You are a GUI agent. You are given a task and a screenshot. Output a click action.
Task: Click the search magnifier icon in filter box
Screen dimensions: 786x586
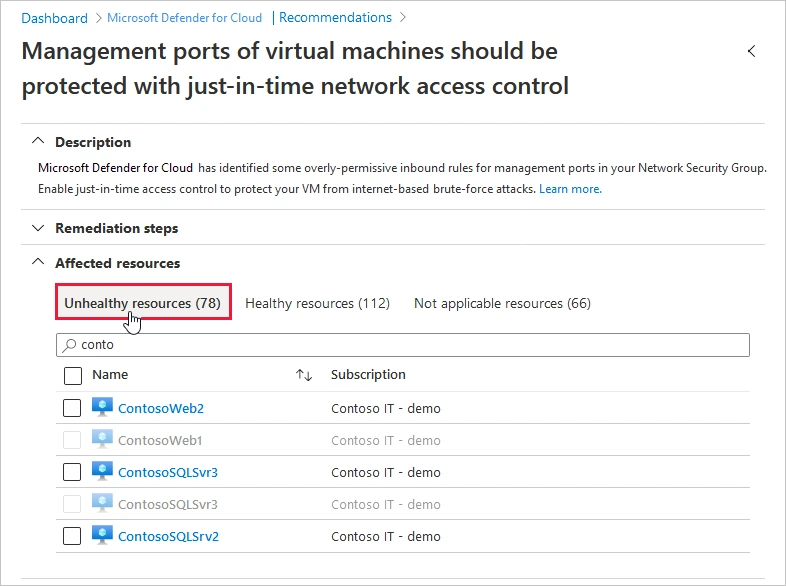click(69, 345)
